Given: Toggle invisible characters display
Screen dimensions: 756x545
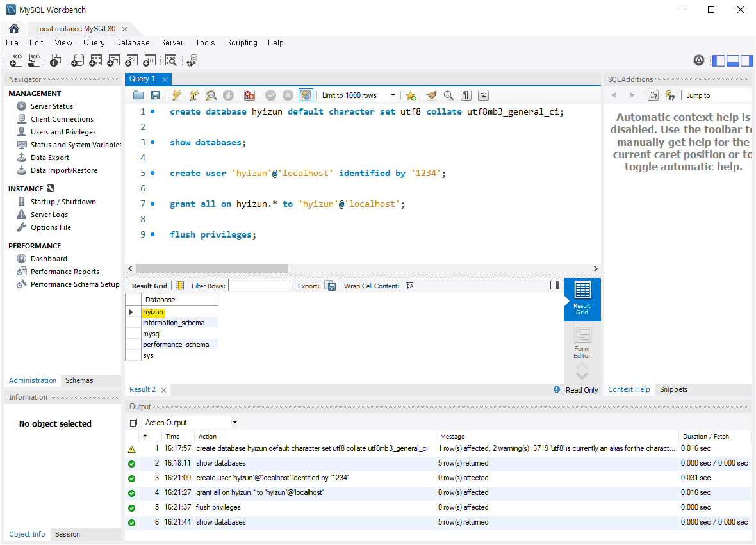Looking at the screenshot, I should coord(466,95).
